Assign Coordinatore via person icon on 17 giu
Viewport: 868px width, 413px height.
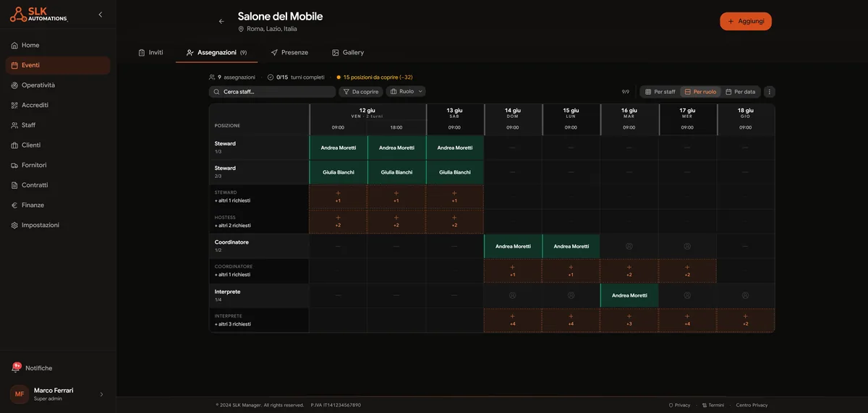687,246
